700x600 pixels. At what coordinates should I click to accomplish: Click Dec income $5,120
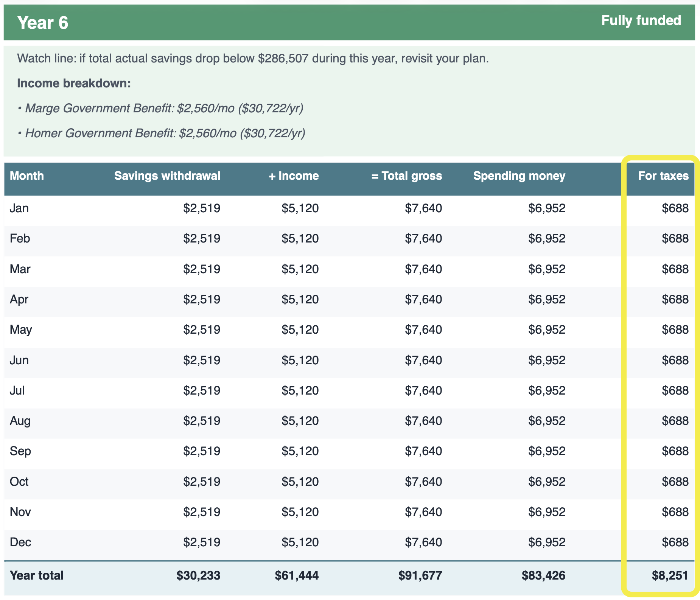tap(300, 542)
